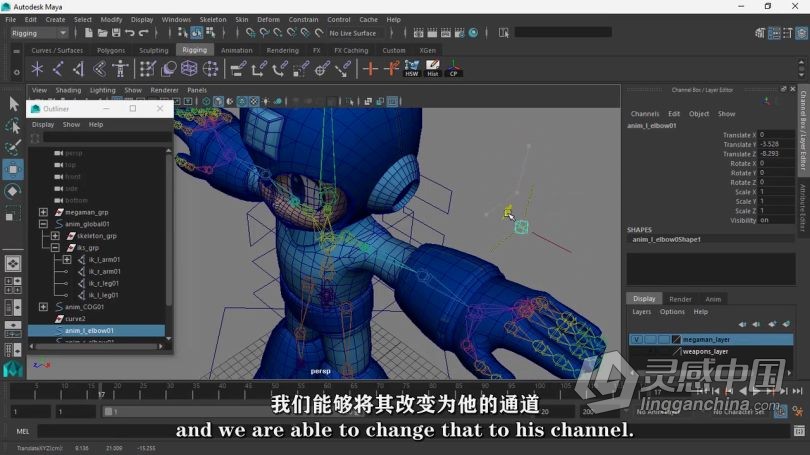This screenshot has width=810, height=455.
Task: Open the Skeleton menu
Action: 213,20
